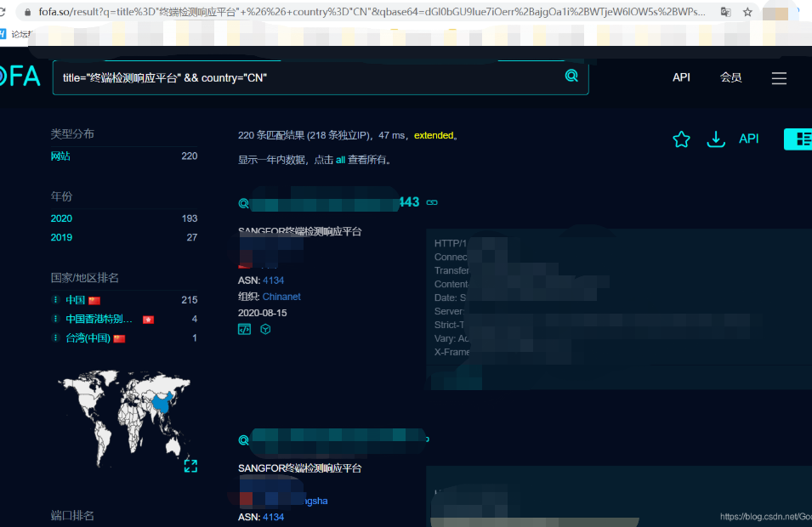Image resolution: width=812 pixels, height=527 pixels.
Task: Download results with the download icon
Action: [716, 139]
